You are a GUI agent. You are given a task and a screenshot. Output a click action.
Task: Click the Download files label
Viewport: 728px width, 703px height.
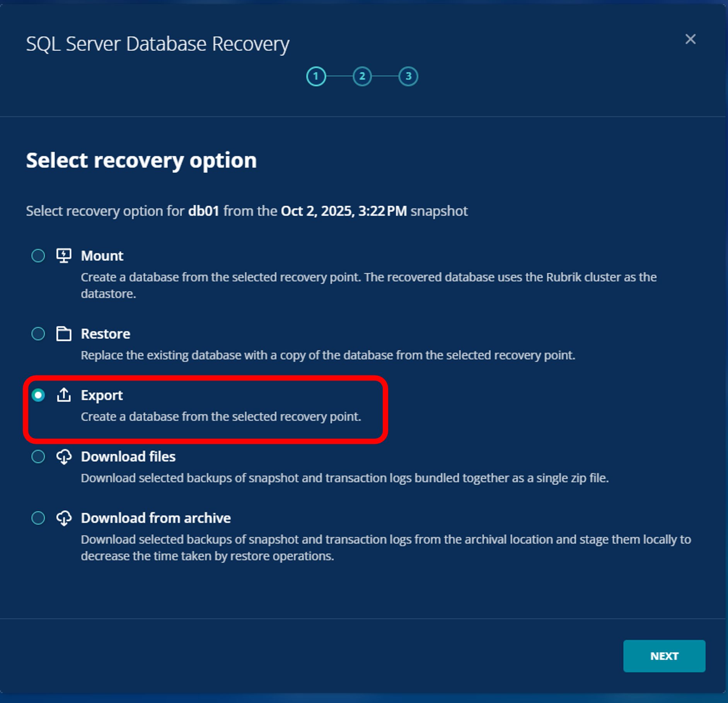click(128, 456)
